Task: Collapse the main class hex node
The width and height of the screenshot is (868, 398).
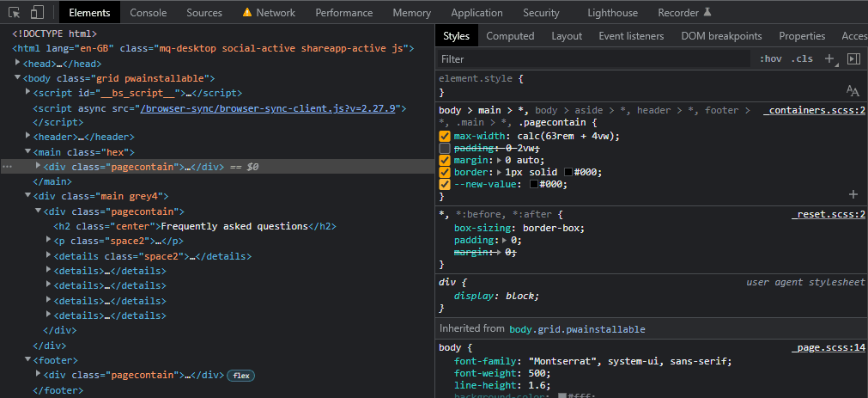Action: pos(28,151)
